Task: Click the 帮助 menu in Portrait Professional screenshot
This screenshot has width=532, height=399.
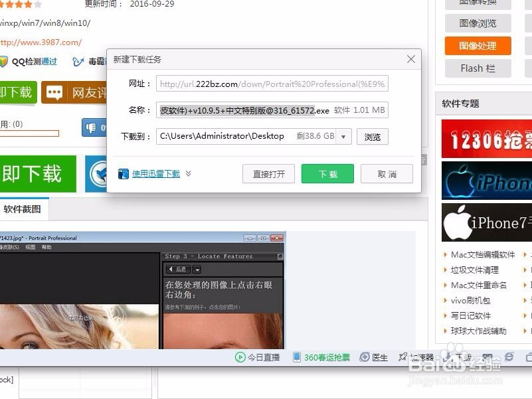Action: (x=46, y=247)
